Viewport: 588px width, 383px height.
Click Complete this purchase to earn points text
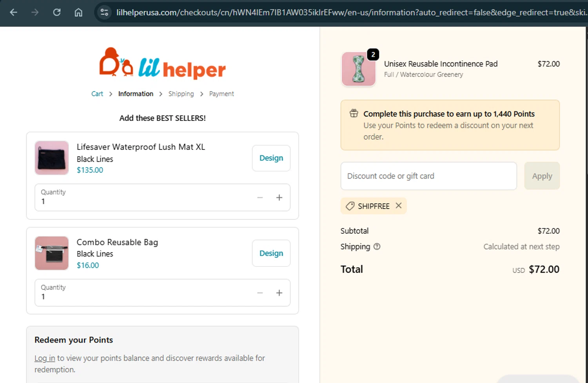449,114
